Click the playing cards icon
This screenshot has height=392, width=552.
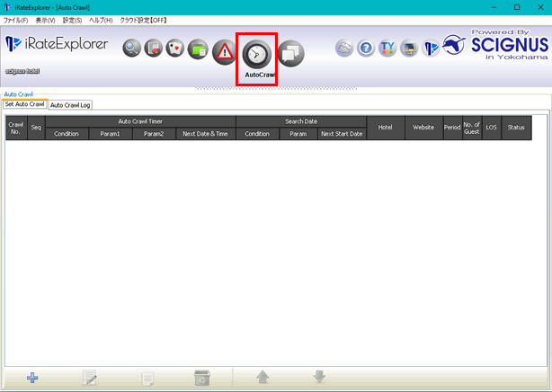174,48
